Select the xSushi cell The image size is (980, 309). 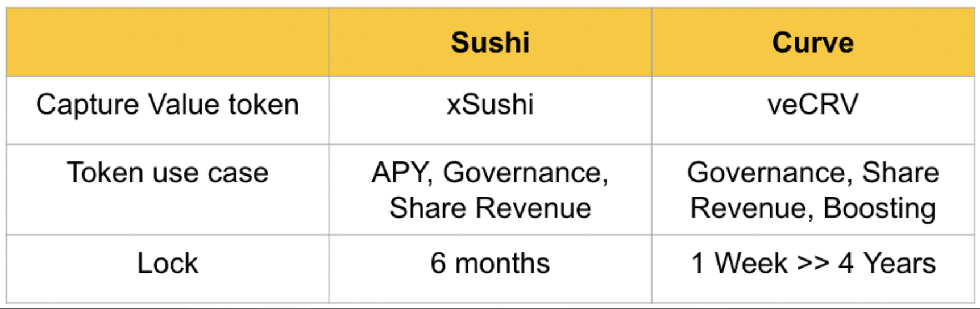point(490,105)
